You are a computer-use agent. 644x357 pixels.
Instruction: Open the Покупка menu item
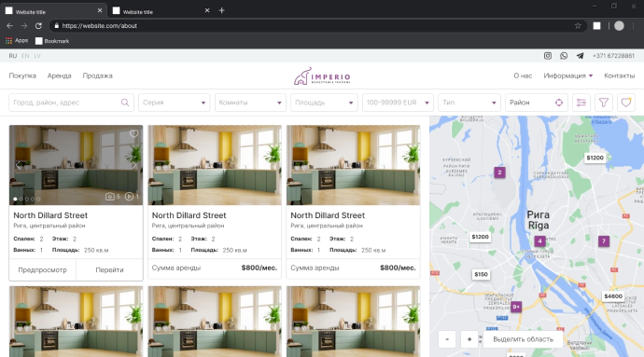point(22,76)
